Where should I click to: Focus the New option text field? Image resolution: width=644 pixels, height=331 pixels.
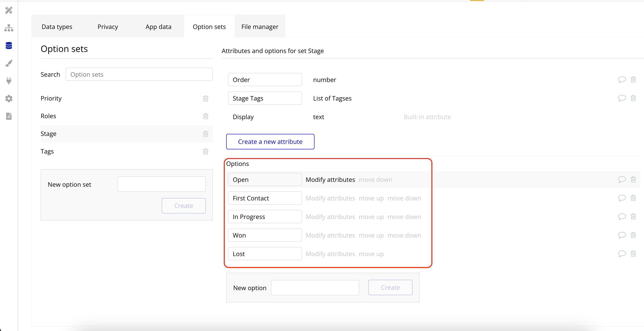pyautogui.click(x=315, y=288)
